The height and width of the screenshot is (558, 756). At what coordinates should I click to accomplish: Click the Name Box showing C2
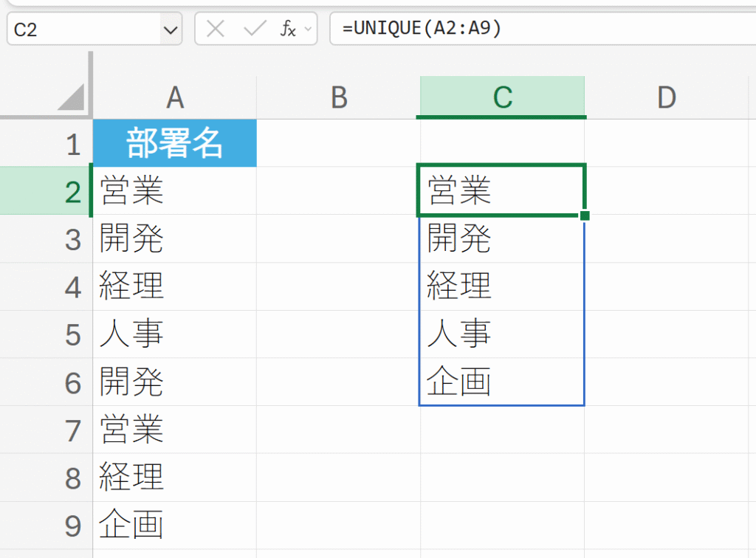point(83,30)
